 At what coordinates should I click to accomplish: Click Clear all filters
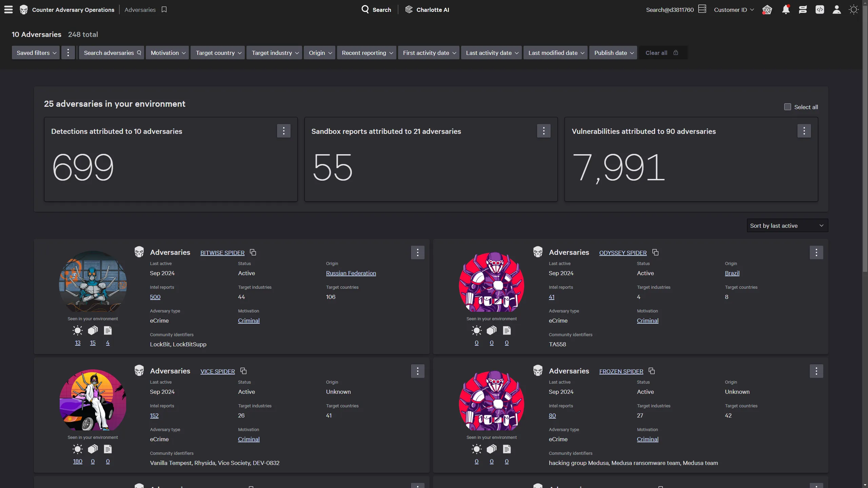point(663,53)
